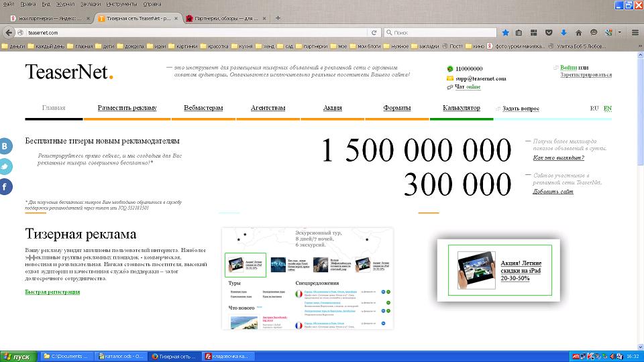Click the Google-colored extension icon in toolbar

pos(609,32)
